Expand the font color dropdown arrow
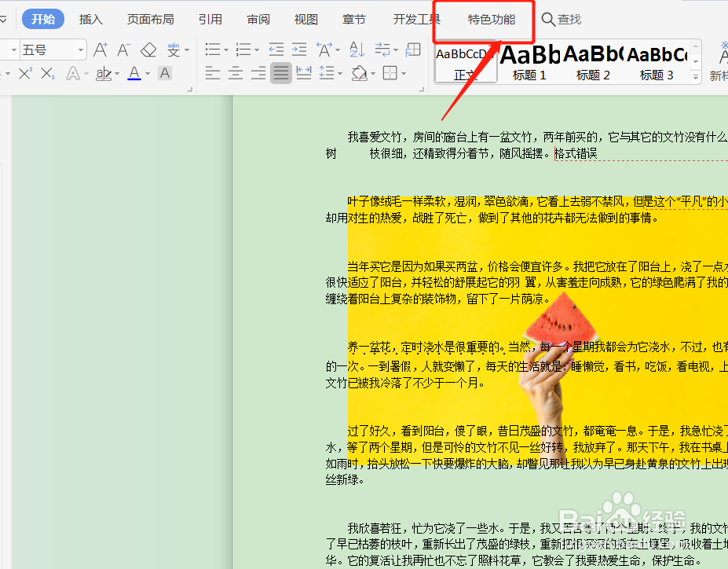Image resolution: width=728 pixels, height=569 pixels. [148, 73]
